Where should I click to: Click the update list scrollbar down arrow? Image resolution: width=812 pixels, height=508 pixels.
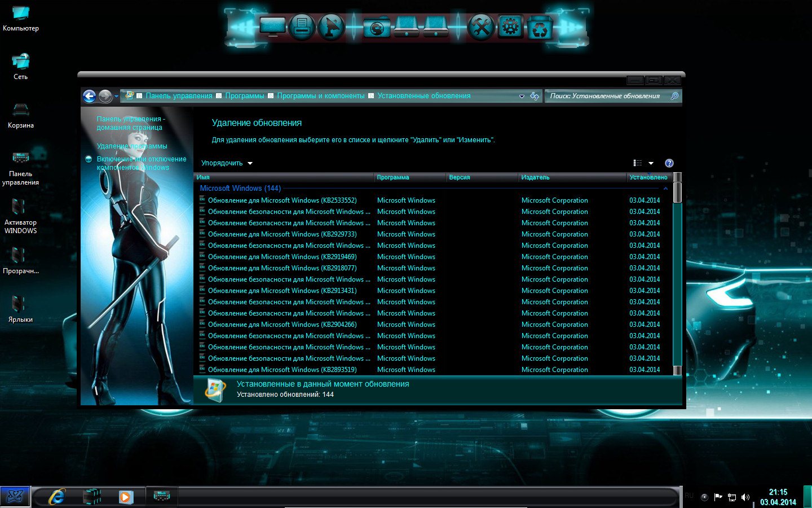677,370
